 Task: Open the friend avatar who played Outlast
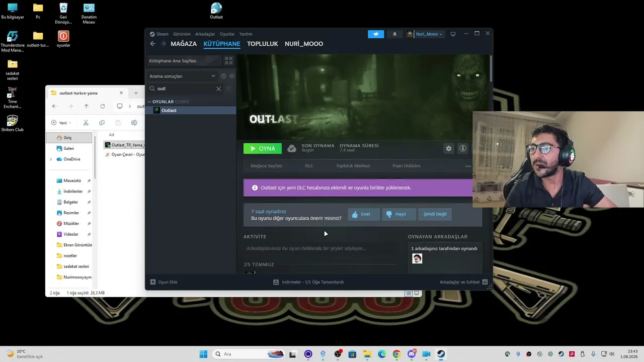[x=417, y=258]
